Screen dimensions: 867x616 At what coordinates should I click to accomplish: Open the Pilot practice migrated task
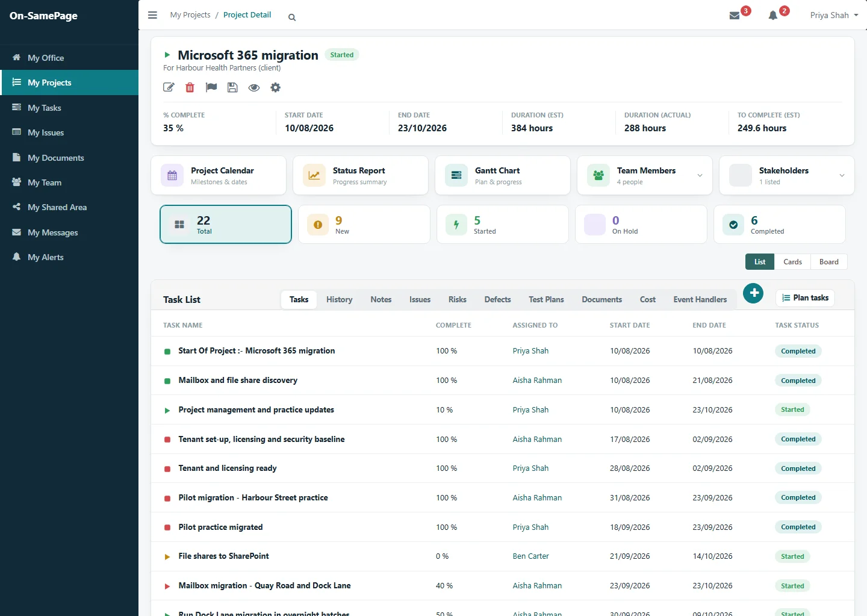pyautogui.click(x=220, y=527)
